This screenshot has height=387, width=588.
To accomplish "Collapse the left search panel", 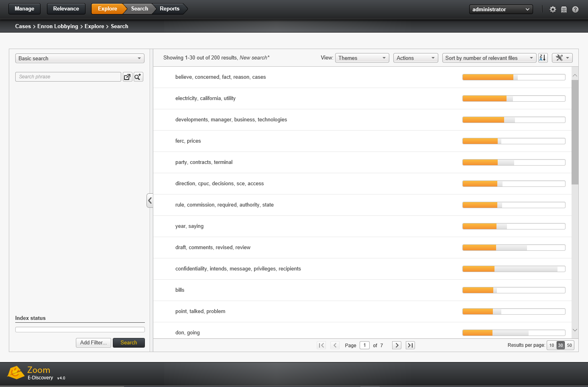I will [x=150, y=201].
